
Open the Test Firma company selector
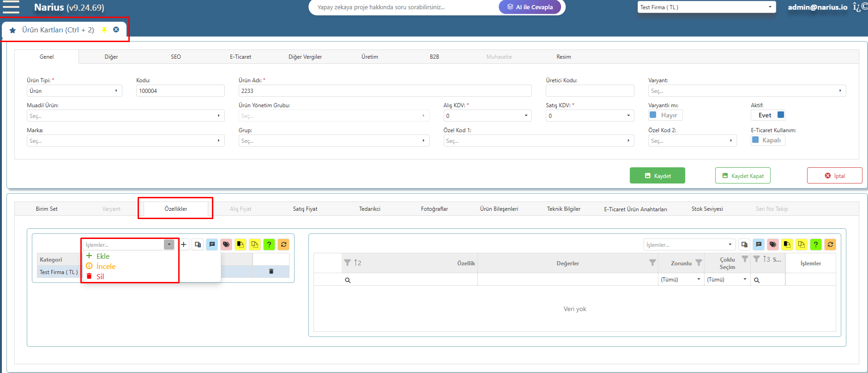pos(706,7)
